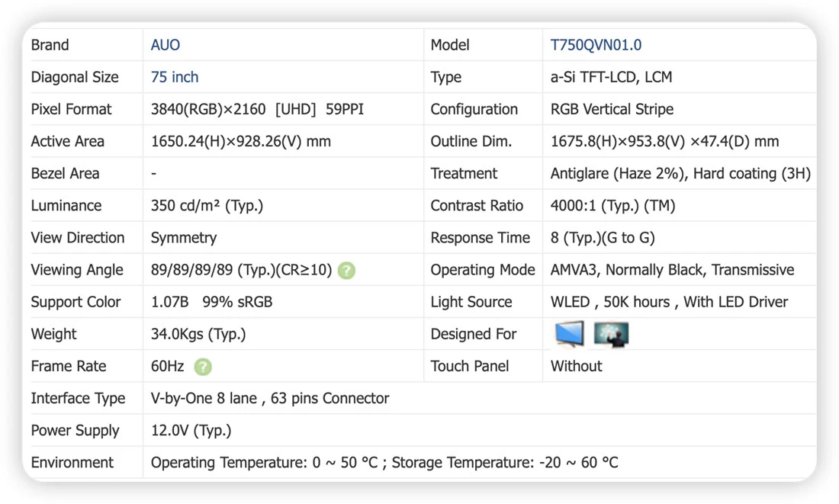Click the Model label

(x=450, y=45)
